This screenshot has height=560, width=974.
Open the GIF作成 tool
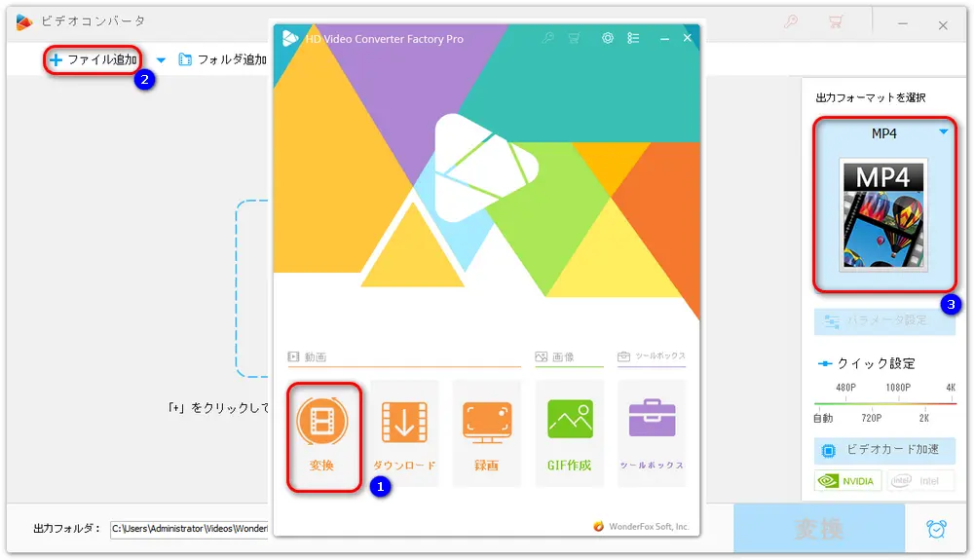pos(570,433)
